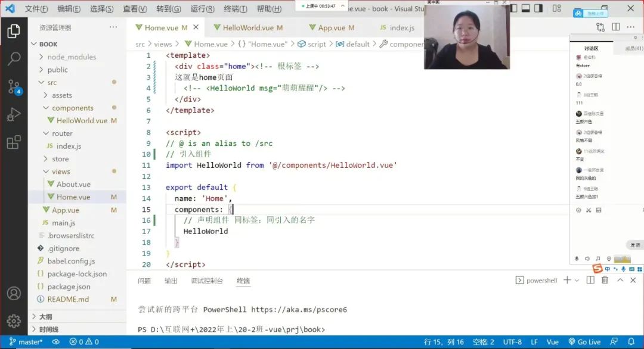Click the scissors screenshot icon in the chat panel
The width and height of the screenshot is (644, 349).
point(589,210)
